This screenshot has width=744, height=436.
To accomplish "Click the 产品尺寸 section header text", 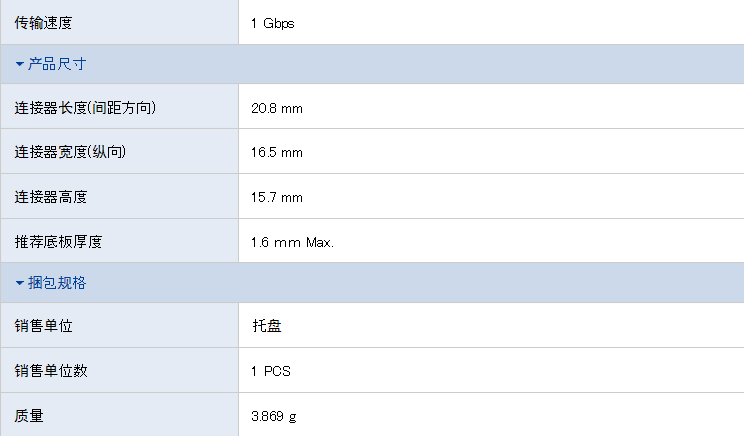I will 57,64.
